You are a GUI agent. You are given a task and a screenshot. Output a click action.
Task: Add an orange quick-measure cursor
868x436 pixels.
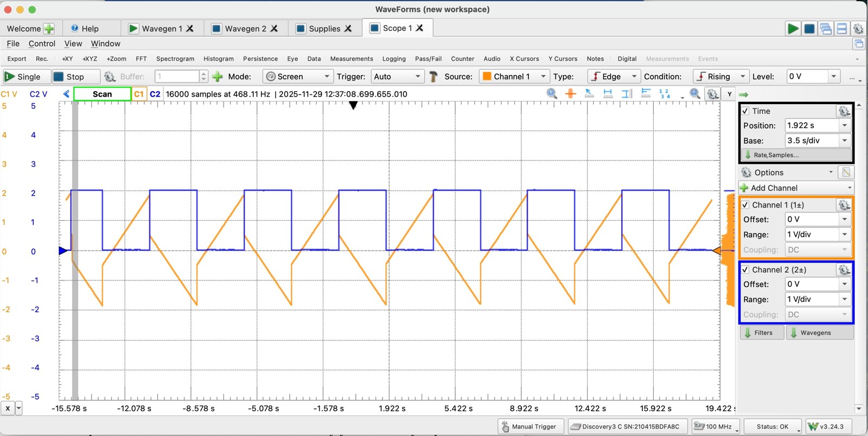[570, 93]
